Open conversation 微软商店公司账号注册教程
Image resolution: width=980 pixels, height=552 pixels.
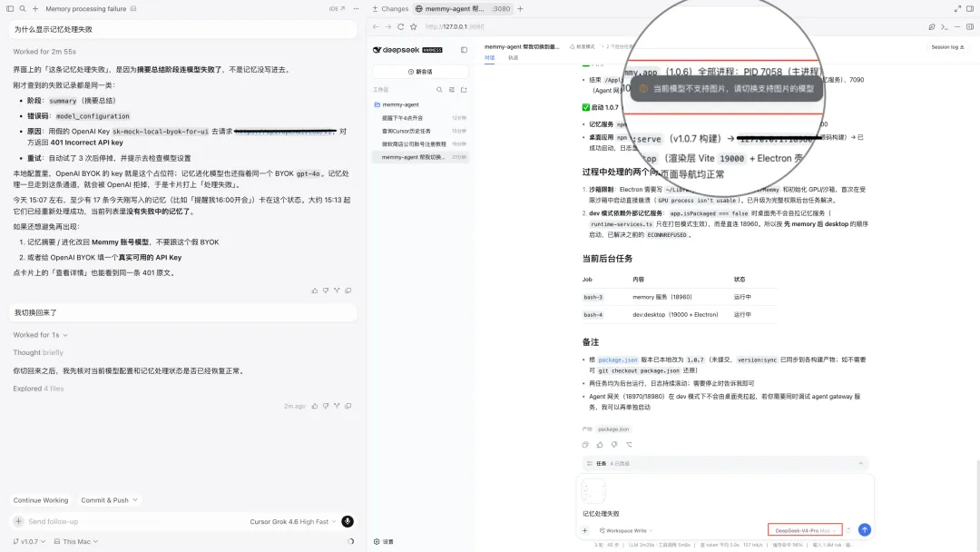[x=420, y=143]
